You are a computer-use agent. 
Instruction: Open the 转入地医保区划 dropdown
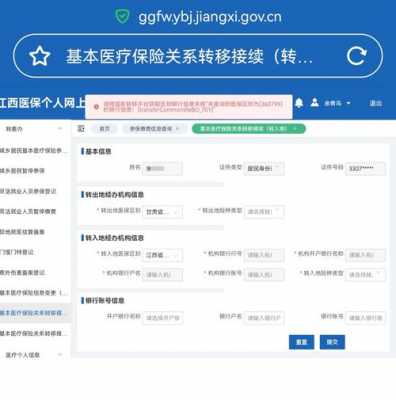163,255
